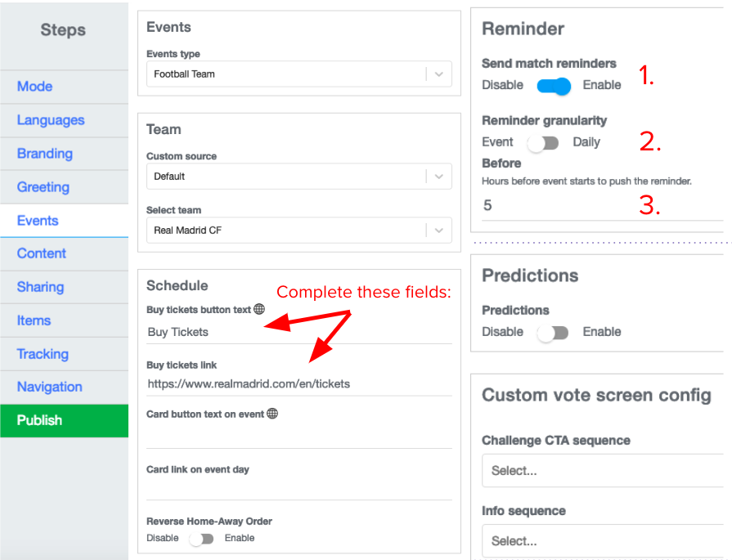The image size is (732, 560).
Task: Click the Card link on event day field
Action: (299, 488)
